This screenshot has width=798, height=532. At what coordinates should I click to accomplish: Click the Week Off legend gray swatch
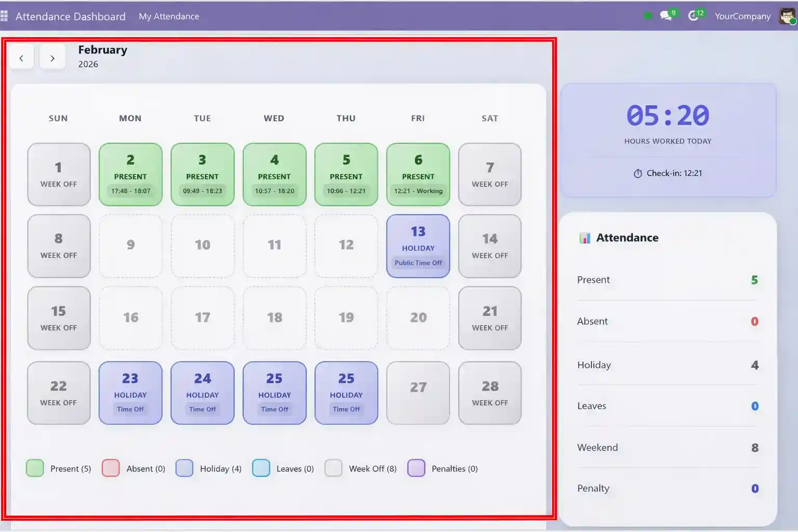[334, 468]
